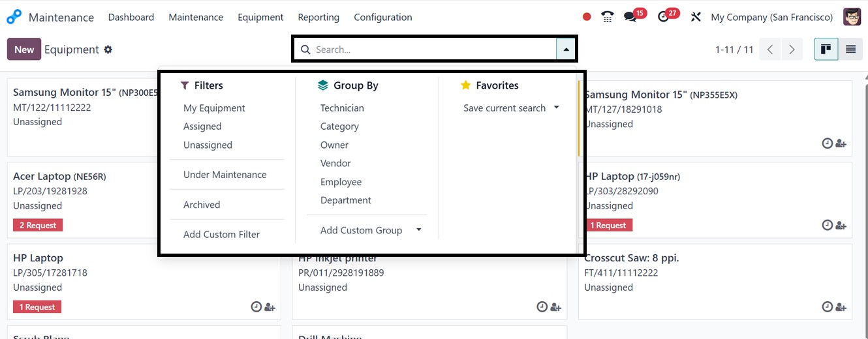The height and width of the screenshot is (339, 868).
Task: Click Add Custom Filter
Action: (221, 235)
